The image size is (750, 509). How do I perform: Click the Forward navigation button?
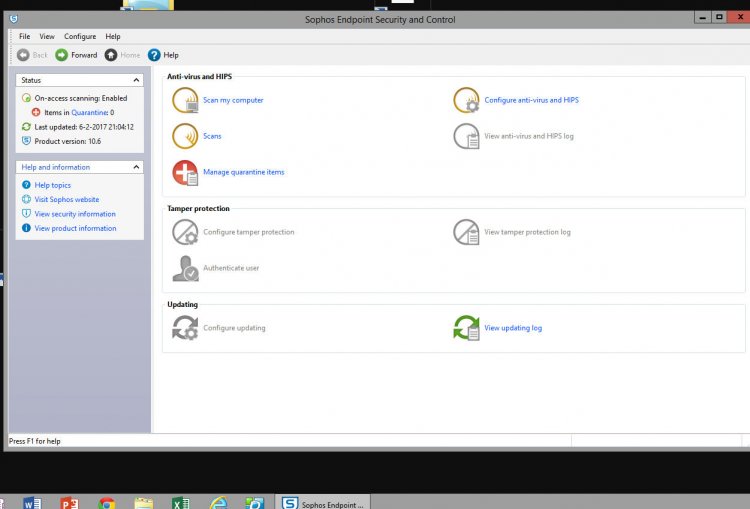(x=76, y=55)
